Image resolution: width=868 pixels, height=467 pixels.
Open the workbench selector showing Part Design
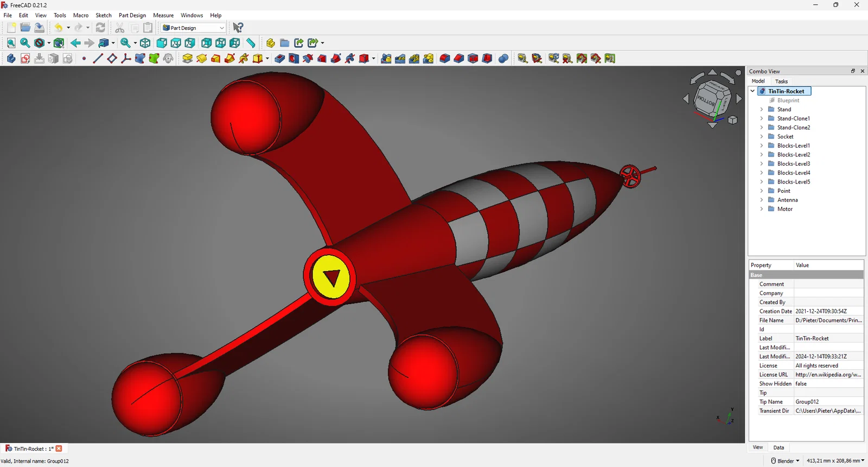tap(194, 28)
